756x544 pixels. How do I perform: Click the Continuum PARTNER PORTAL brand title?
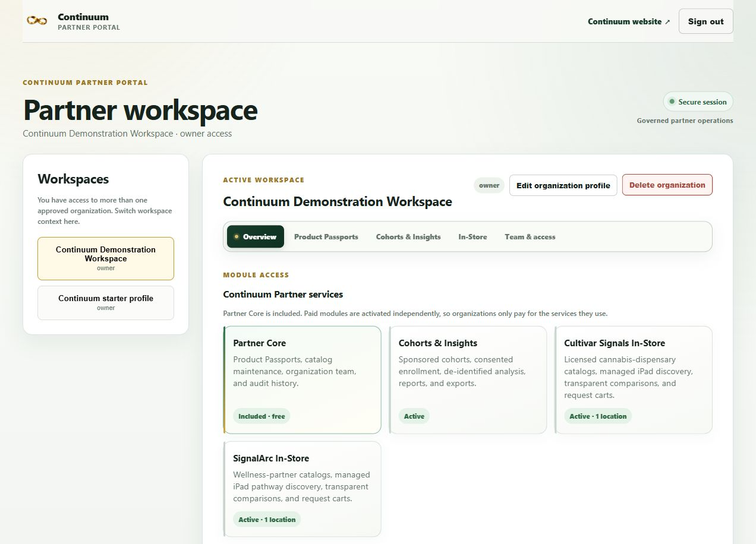89,21
